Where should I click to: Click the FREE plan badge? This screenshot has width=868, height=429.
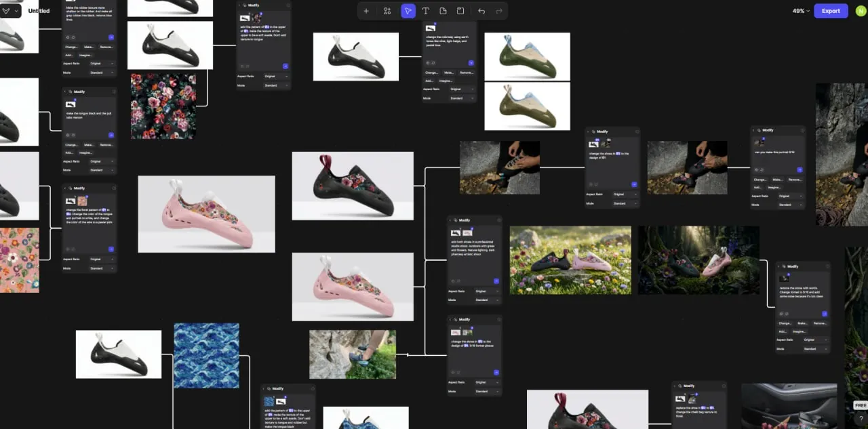click(x=860, y=405)
